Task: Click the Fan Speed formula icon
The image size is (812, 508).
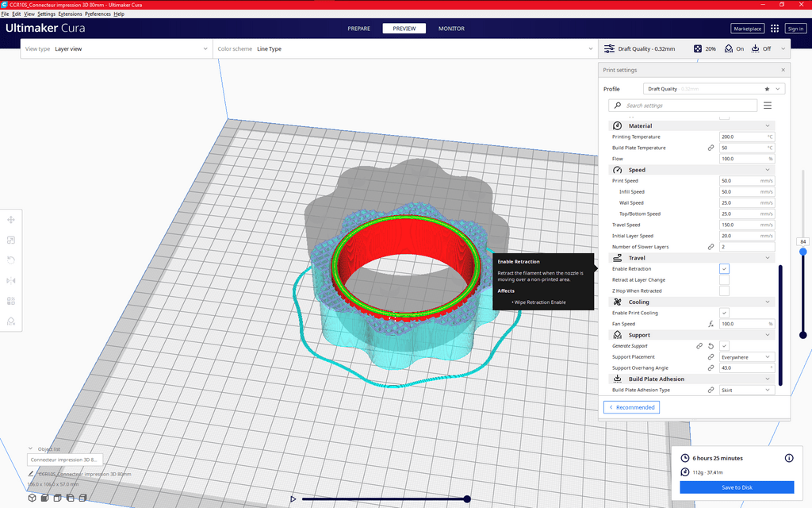Action: (x=711, y=324)
